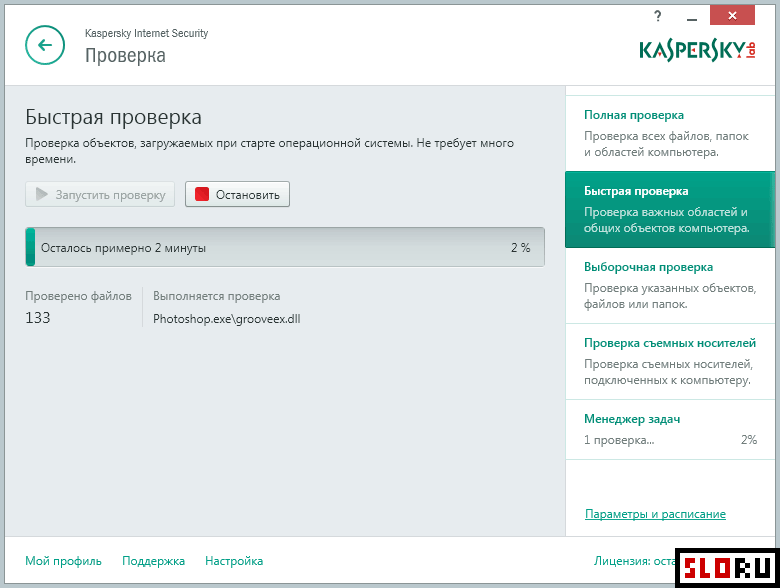
Task: Click the 1 проверка... task entry
Action: 619,440
